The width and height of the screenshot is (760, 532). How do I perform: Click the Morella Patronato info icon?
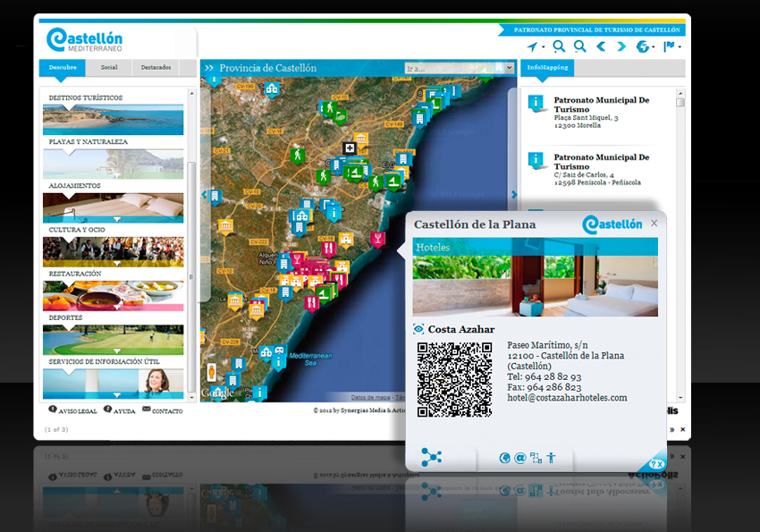536,103
